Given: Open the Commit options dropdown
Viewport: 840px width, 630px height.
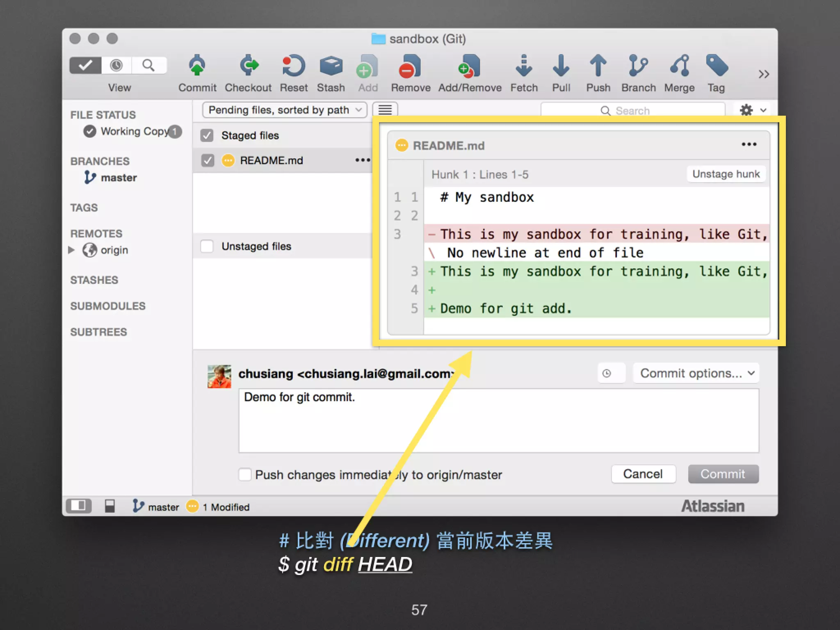Looking at the screenshot, I should (x=696, y=373).
